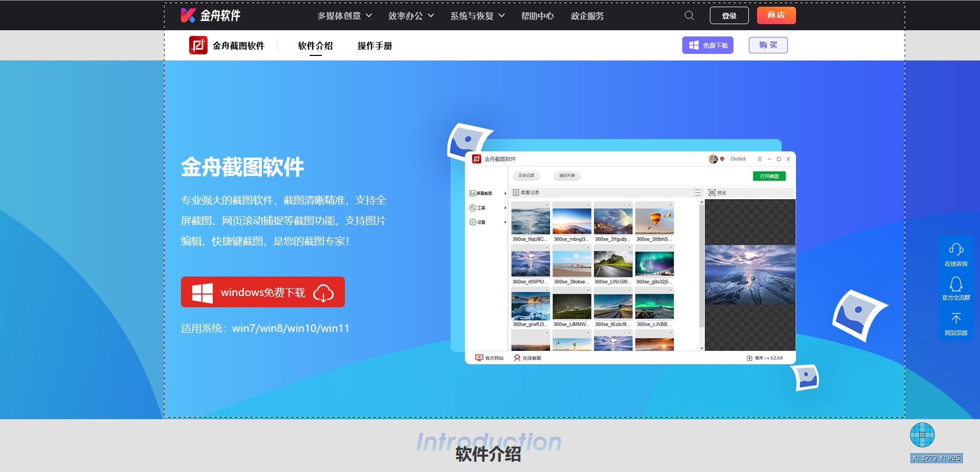Switch to the 操作手册 tab

[375, 46]
